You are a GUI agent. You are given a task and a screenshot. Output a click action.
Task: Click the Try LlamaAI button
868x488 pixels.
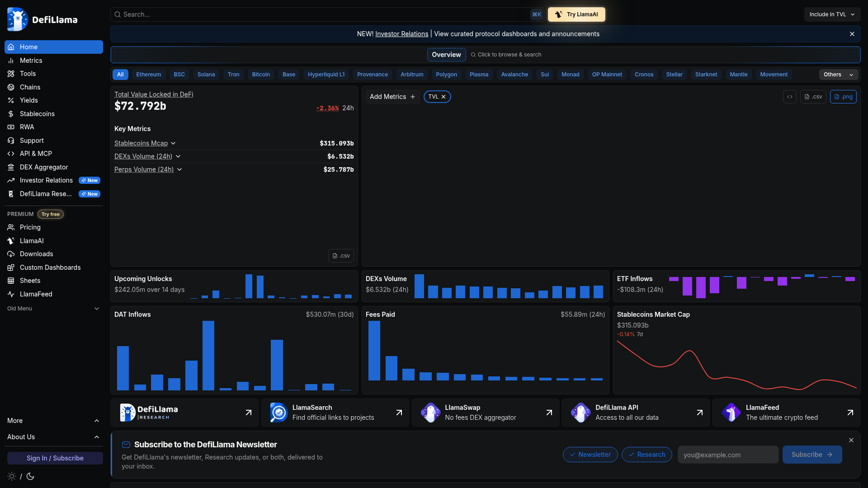(x=576, y=14)
